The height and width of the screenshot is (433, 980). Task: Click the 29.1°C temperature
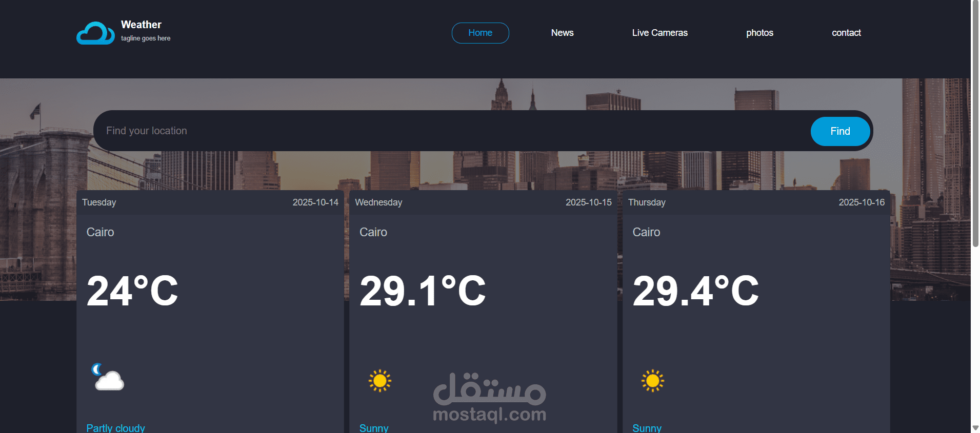tap(423, 291)
